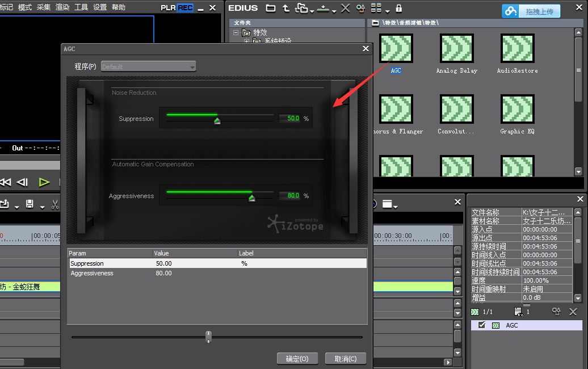Click the AGC effect icon in information list
The height and width of the screenshot is (369, 588).
click(495, 325)
